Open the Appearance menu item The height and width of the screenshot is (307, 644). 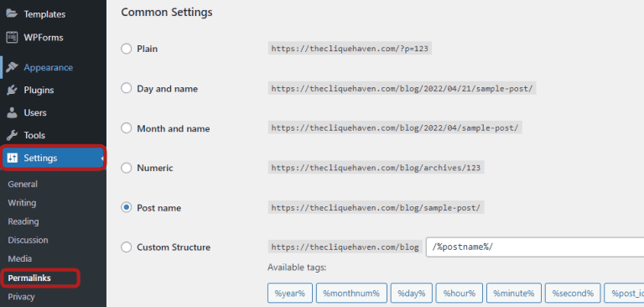click(x=48, y=67)
